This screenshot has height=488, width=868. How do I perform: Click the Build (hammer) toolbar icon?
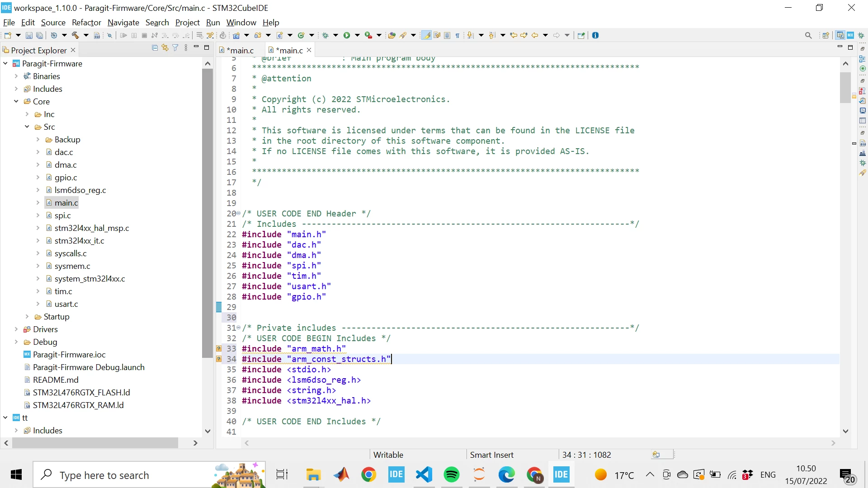coord(75,35)
